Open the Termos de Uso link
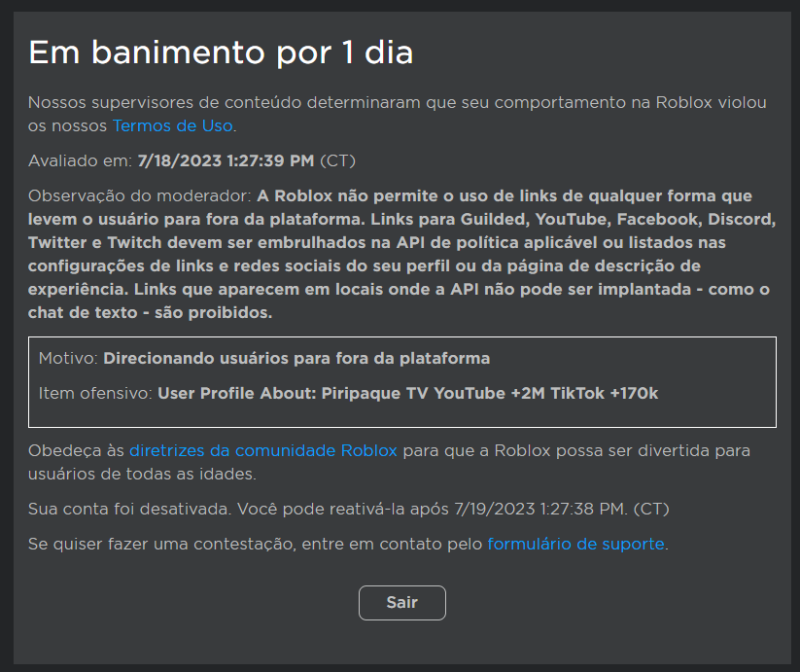The image size is (800, 672). pos(172,125)
